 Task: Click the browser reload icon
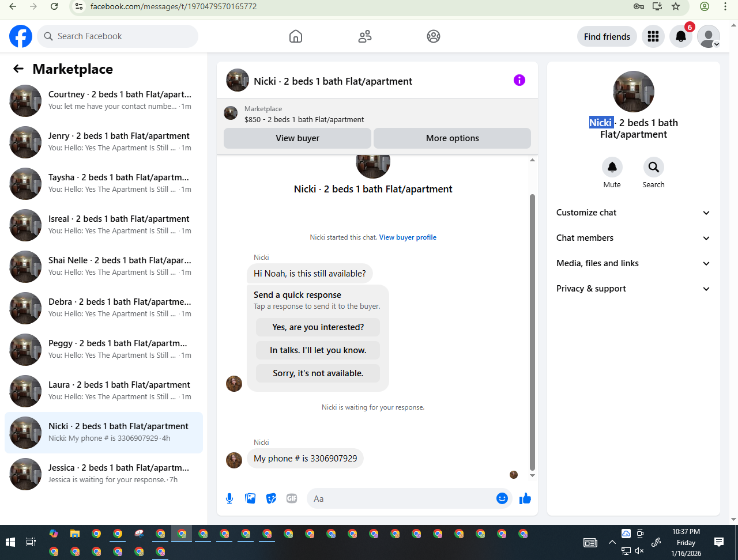54,6
